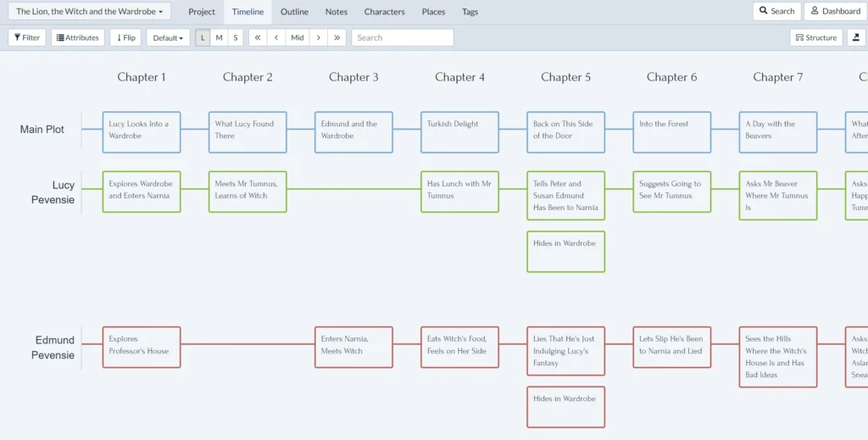Image resolution: width=868 pixels, height=440 pixels.
Task: Select the Chapter 2 heading
Action: pyautogui.click(x=248, y=77)
